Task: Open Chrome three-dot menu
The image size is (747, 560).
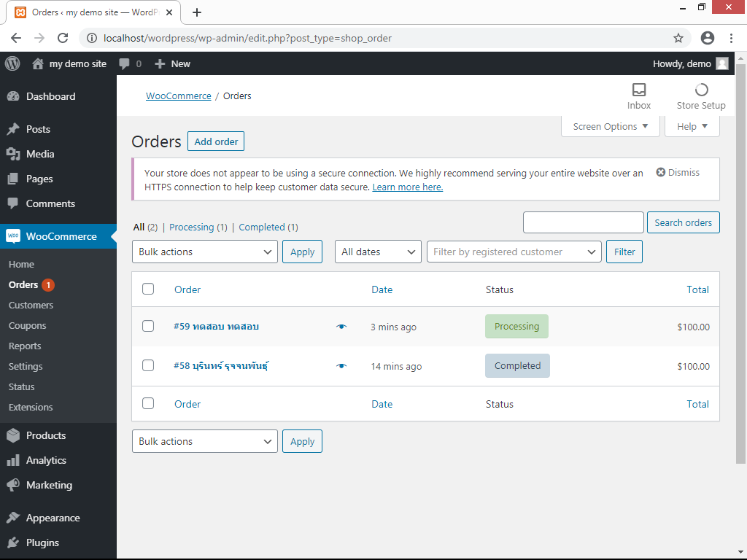Action: [731, 38]
